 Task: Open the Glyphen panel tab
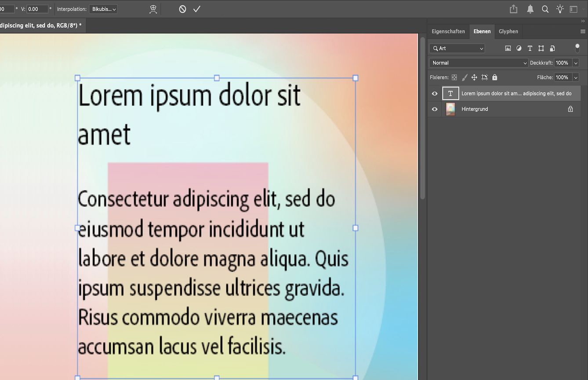coord(508,31)
